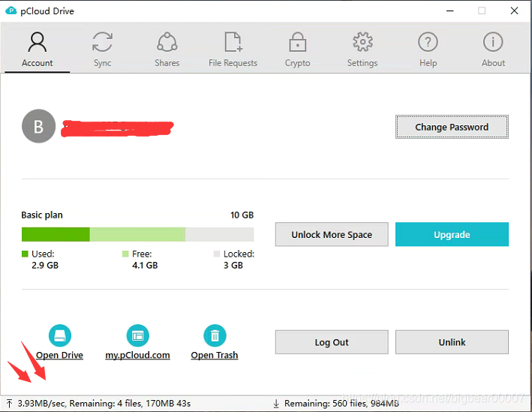Click the upload status '3.93MB/sec, Remaining: 4 files'

[x=104, y=404]
